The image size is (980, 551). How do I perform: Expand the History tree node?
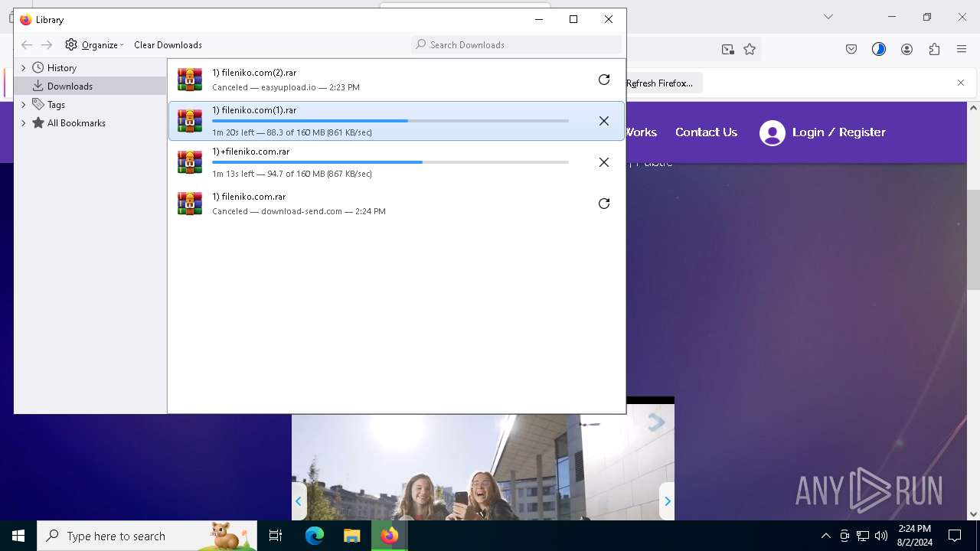23,68
